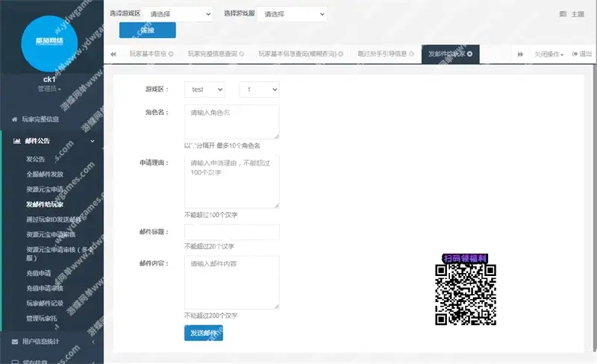Select 管理玩家托 in the sidebar
This screenshot has width=597, height=364.
pyautogui.click(x=42, y=318)
